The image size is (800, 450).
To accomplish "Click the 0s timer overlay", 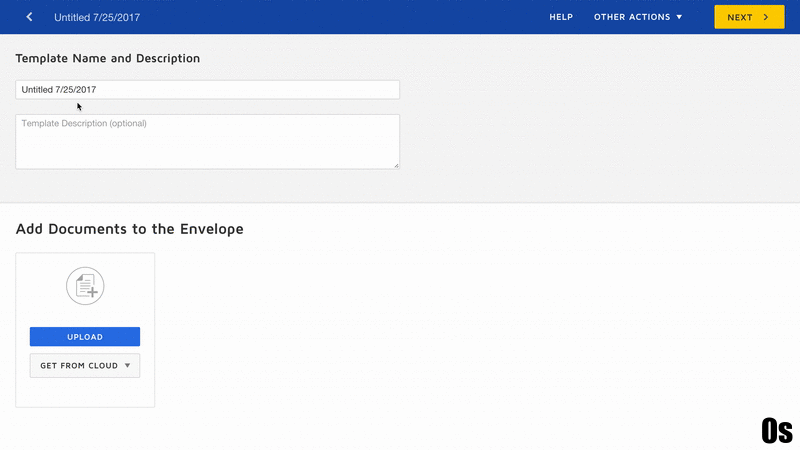I will (x=776, y=429).
